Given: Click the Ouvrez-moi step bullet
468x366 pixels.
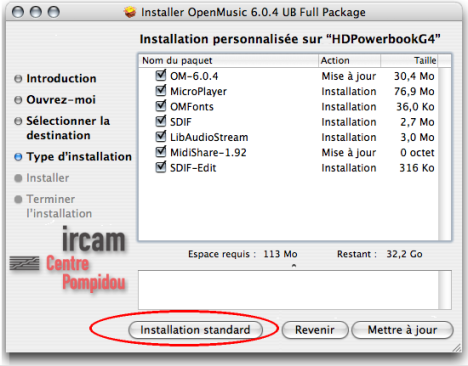Looking at the screenshot, I should 18,100.
